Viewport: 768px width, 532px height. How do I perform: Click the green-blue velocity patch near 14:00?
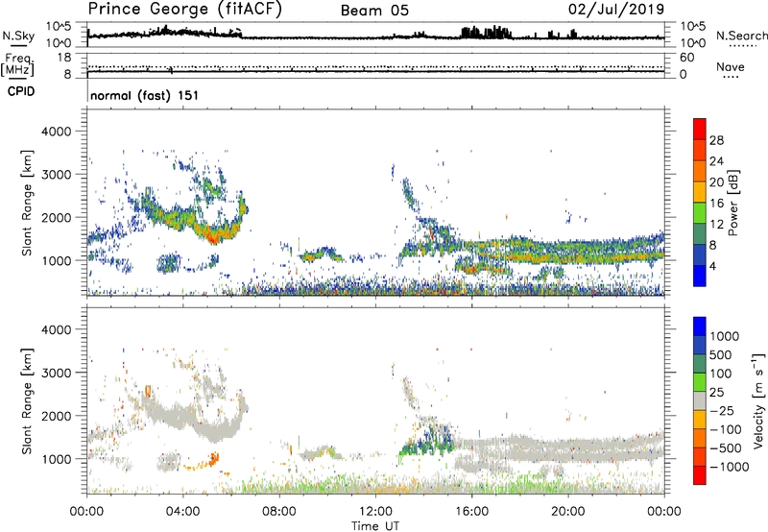point(427,443)
